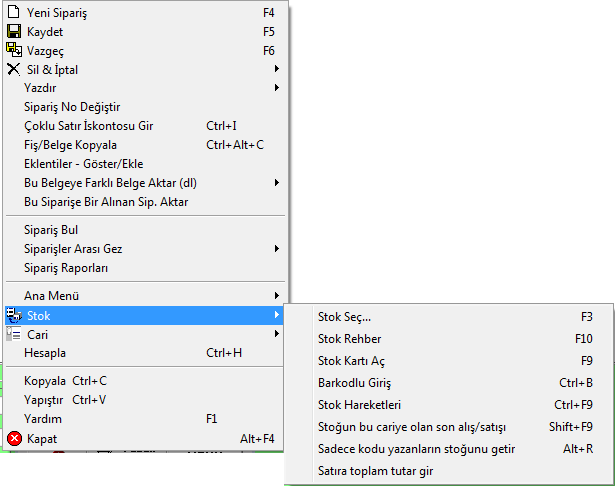This screenshot has width=615, height=486.
Task: Open the Siparişler Arası Gez submenu arrow
Action: tap(277, 249)
